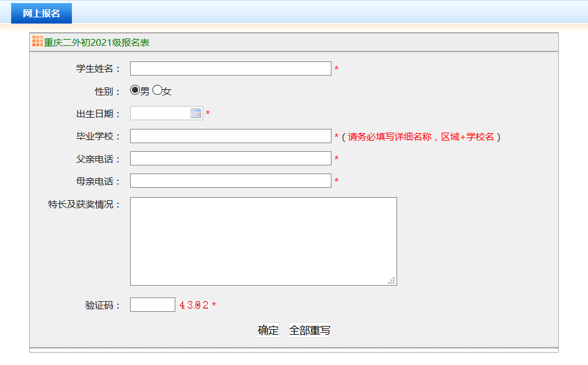
Task: Click the 重庆二外初2021级报名表 title text
Action: pyautogui.click(x=97, y=43)
